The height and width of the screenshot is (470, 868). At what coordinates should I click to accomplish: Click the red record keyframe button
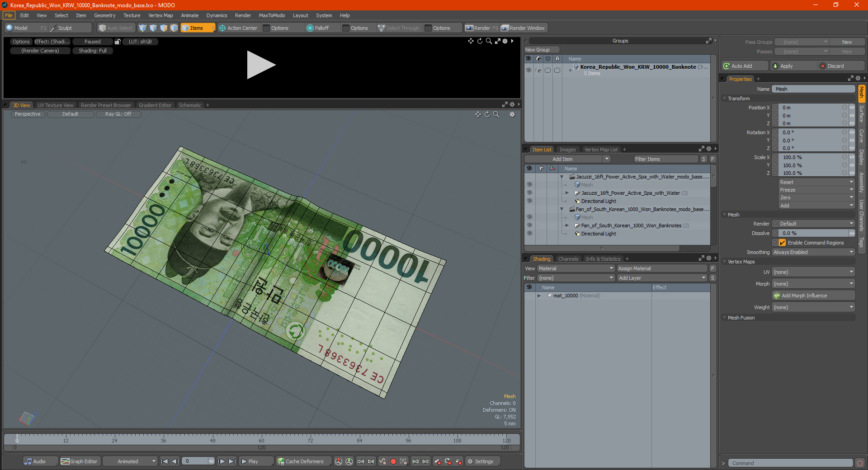click(393, 461)
